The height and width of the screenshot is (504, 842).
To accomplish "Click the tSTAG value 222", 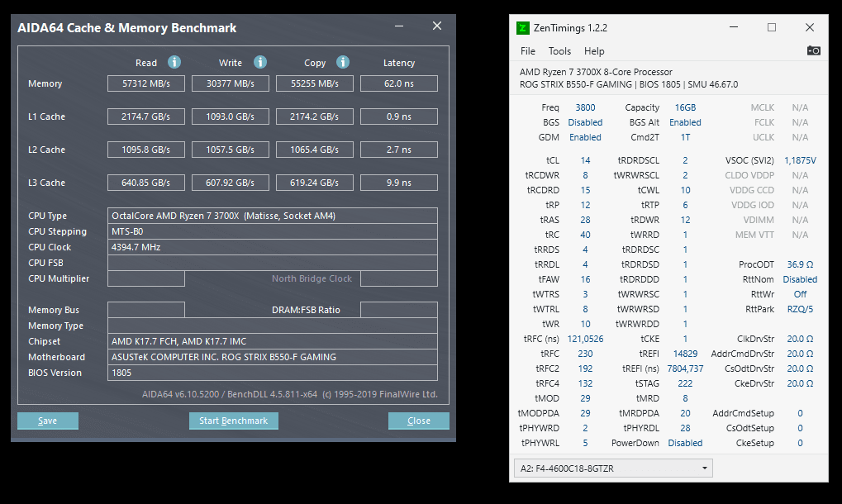I will pyautogui.click(x=685, y=383).
